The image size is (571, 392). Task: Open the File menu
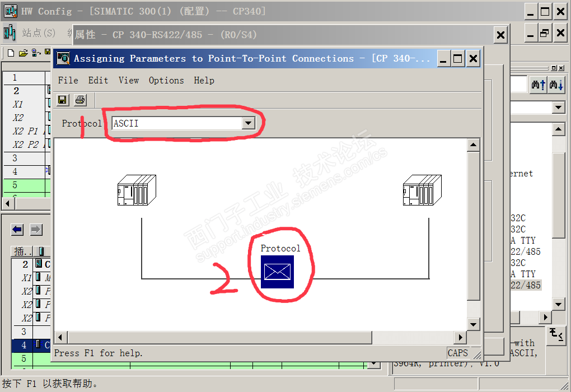pyautogui.click(x=68, y=80)
